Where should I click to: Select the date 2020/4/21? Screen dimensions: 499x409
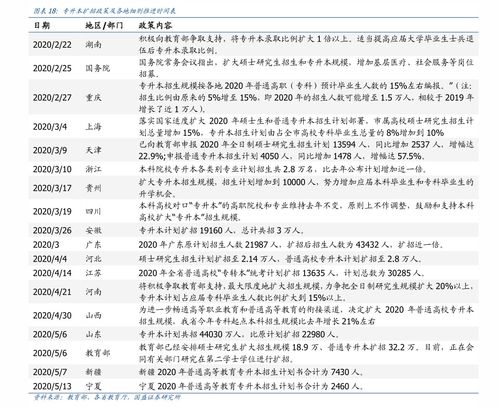(52, 292)
